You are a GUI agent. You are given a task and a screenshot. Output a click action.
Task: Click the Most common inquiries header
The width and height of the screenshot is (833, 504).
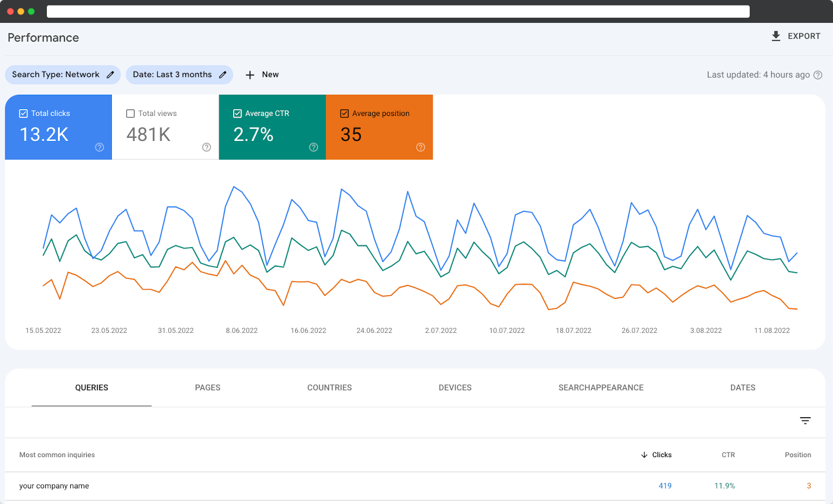(x=57, y=455)
